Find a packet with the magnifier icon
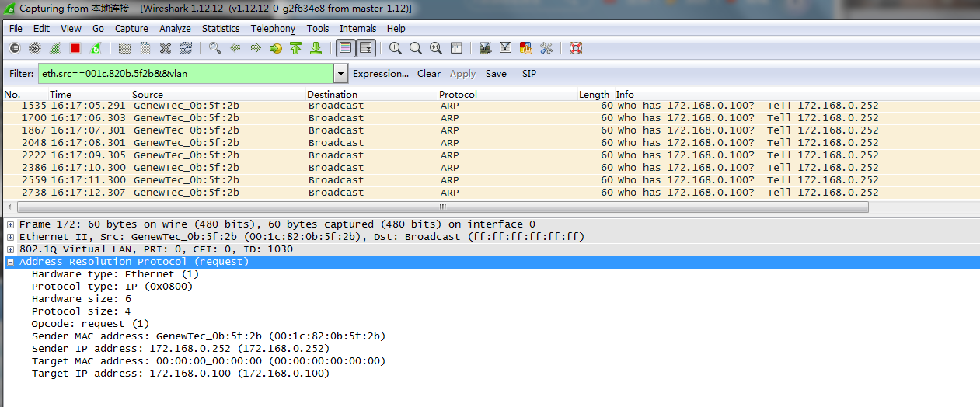This screenshot has width=980, height=407. pos(215,48)
